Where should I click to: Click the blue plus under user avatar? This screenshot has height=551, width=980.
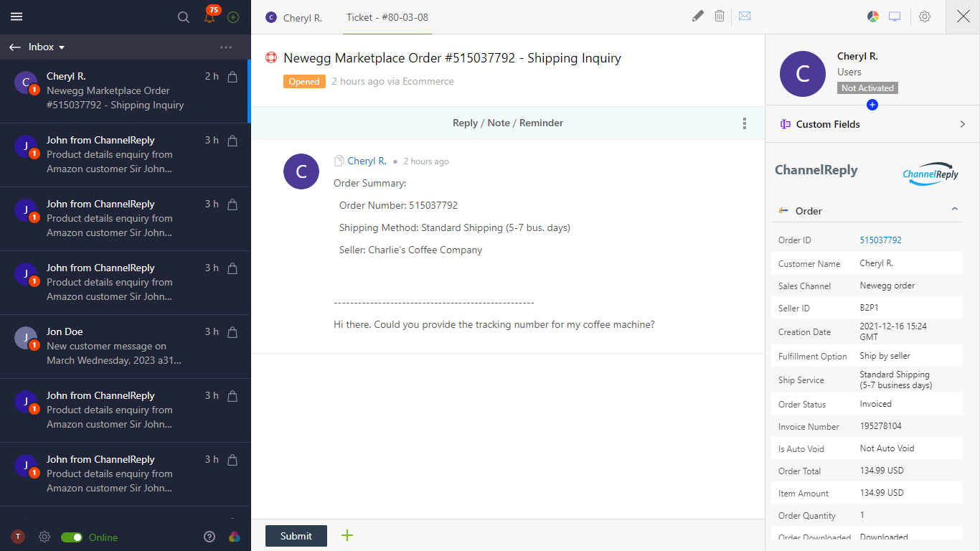pyautogui.click(x=872, y=105)
